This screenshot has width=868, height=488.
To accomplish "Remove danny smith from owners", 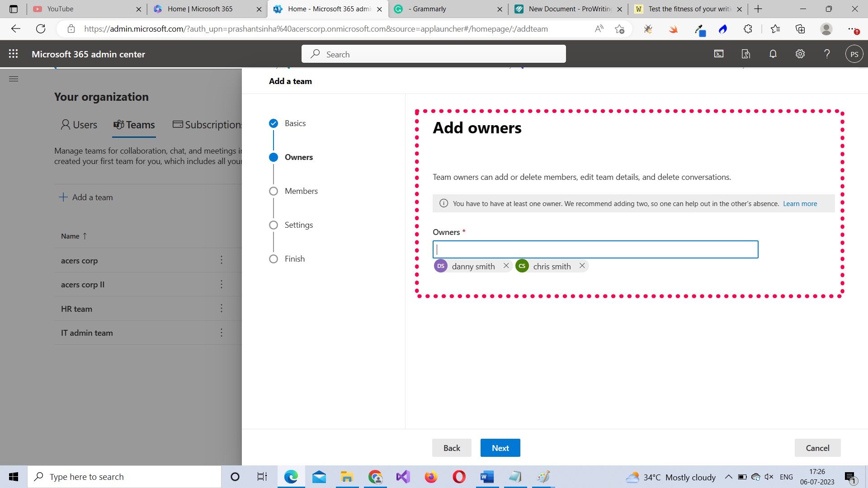I will click(506, 266).
